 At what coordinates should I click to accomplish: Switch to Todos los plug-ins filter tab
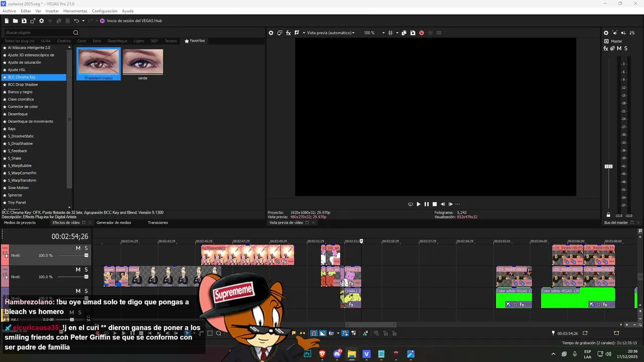point(20,41)
